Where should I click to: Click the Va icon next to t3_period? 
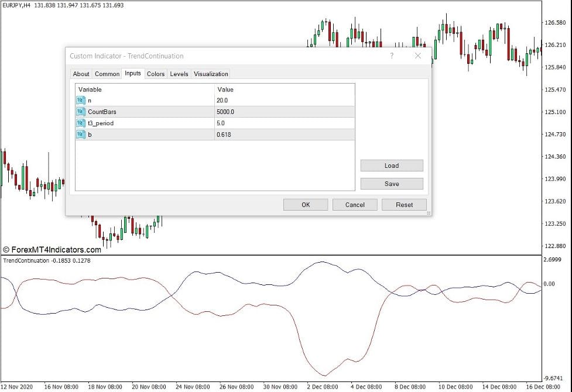click(x=81, y=123)
